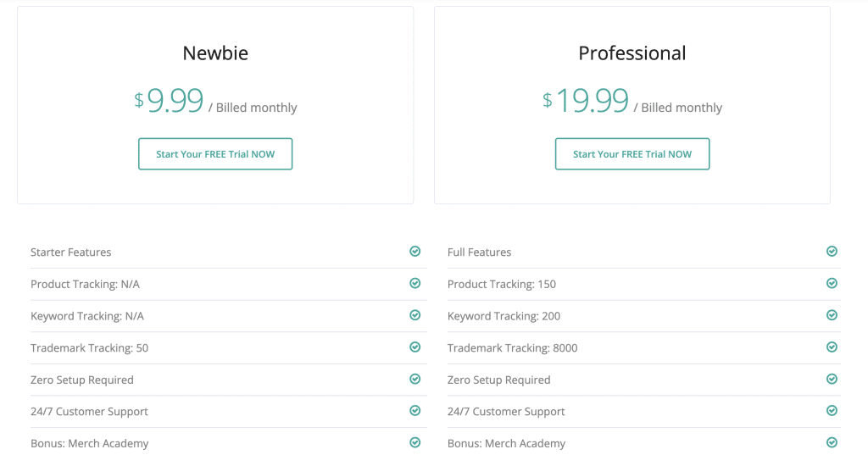Select the Professional plan heading
The image size is (868, 455).
point(632,53)
